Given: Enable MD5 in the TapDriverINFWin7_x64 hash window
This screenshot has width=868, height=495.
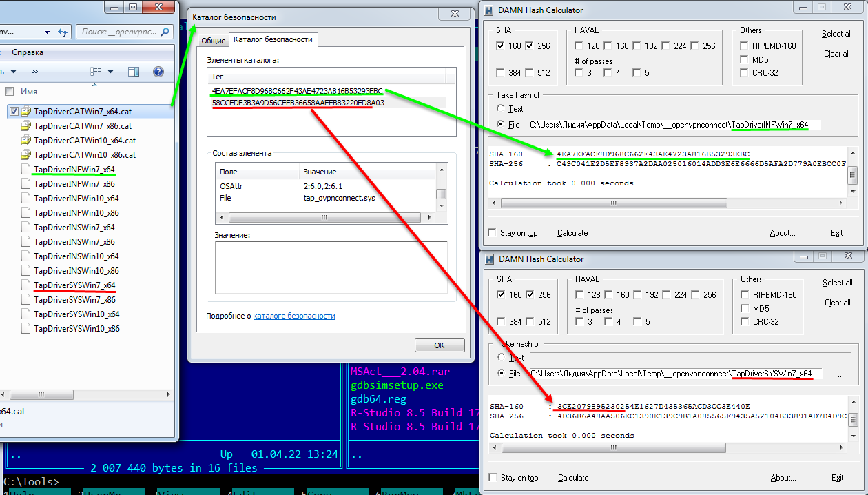Looking at the screenshot, I should coord(745,59).
